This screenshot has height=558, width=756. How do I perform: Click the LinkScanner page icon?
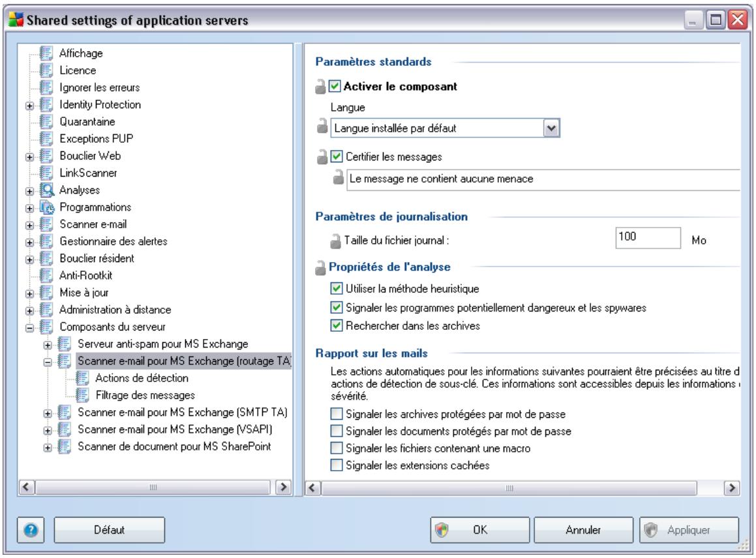click(46, 173)
